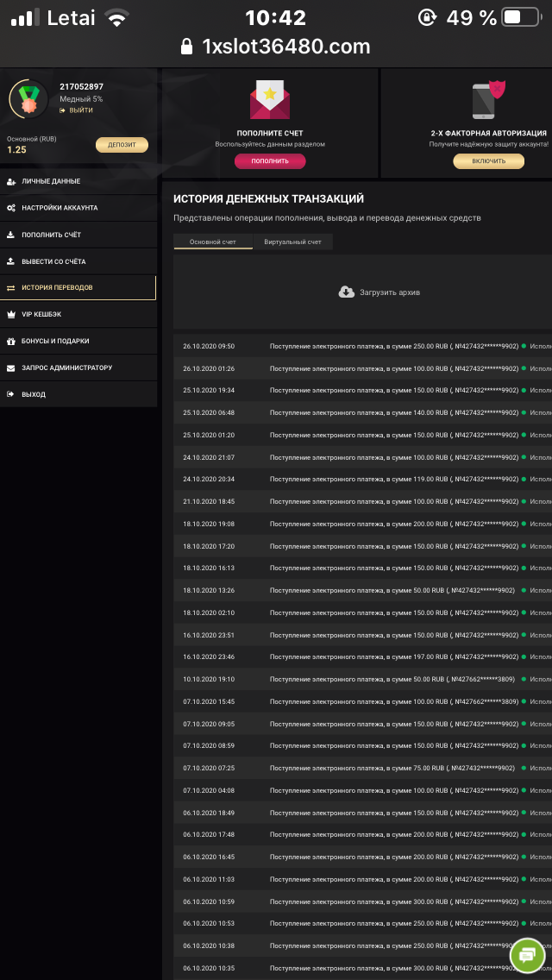Click the star envelope top-up icon
The image size is (552, 980).
(270, 100)
